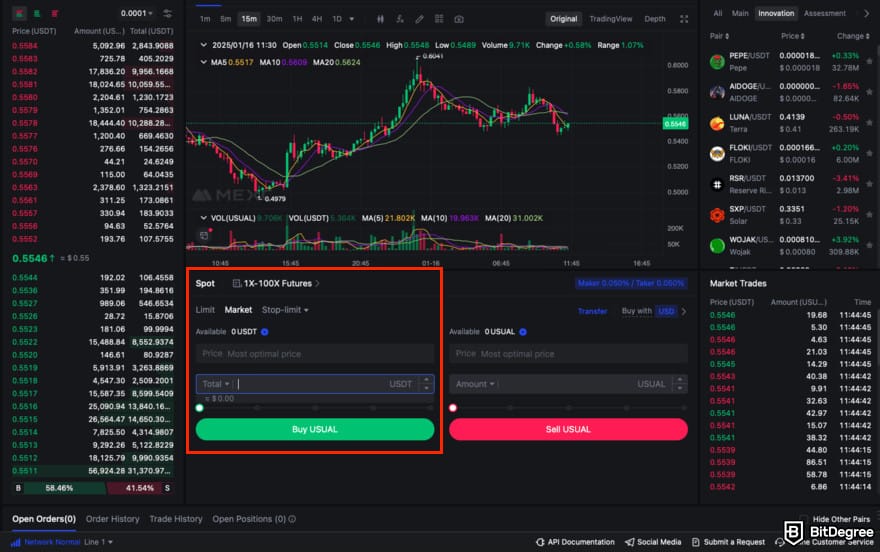880x552 pixels.
Task: Favorite PEPE/USDT with its star
Action: click(x=869, y=61)
